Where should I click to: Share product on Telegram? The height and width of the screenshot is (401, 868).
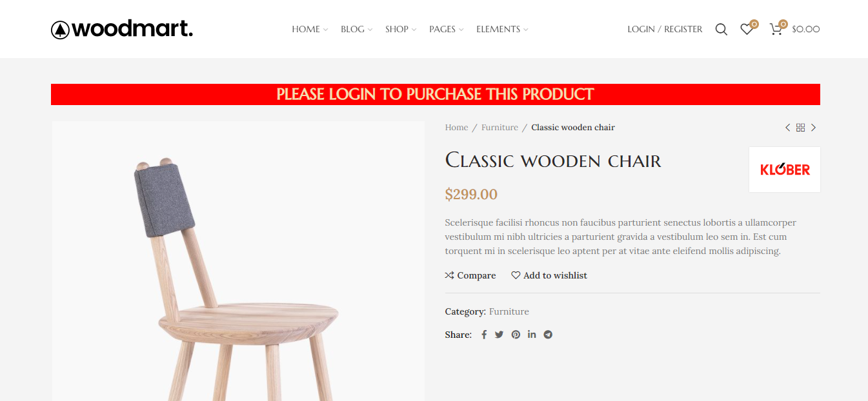(x=548, y=335)
